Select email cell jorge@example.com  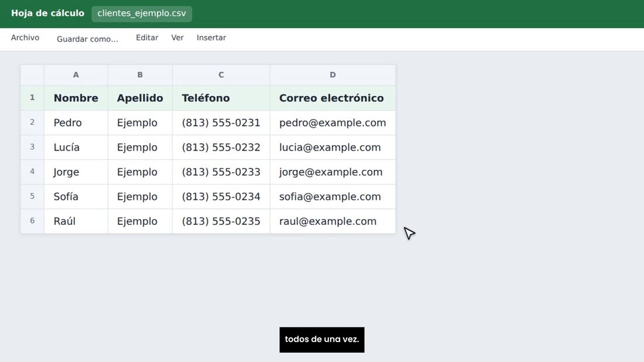click(x=333, y=172)
